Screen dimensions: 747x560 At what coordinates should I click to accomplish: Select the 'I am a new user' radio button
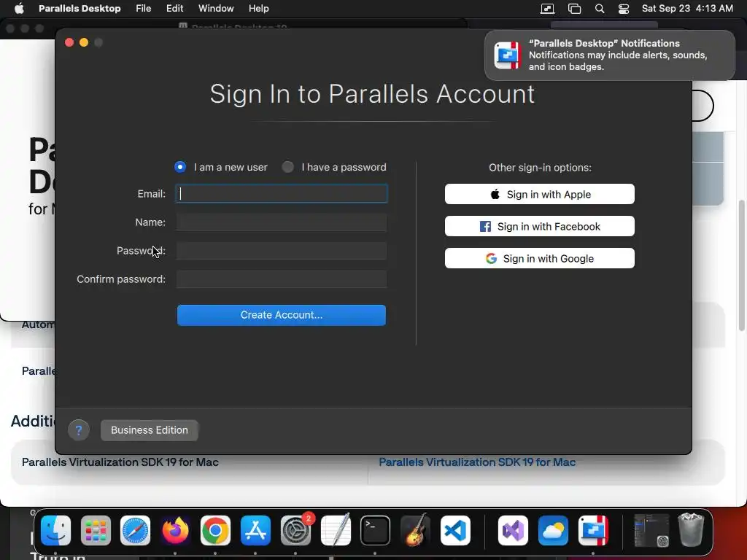180,167
